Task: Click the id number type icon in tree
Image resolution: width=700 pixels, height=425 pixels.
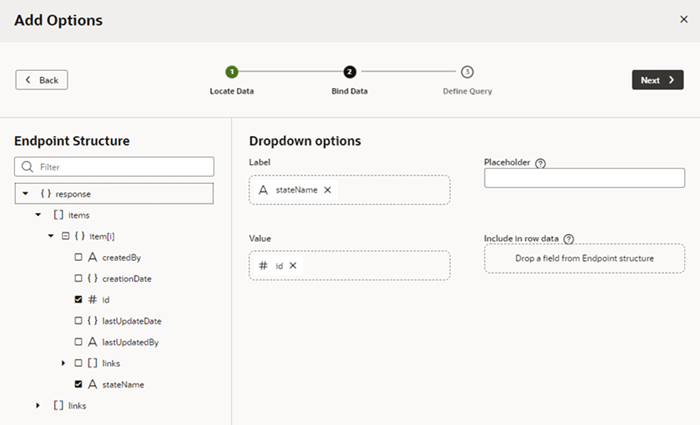Action: [92, 299]
